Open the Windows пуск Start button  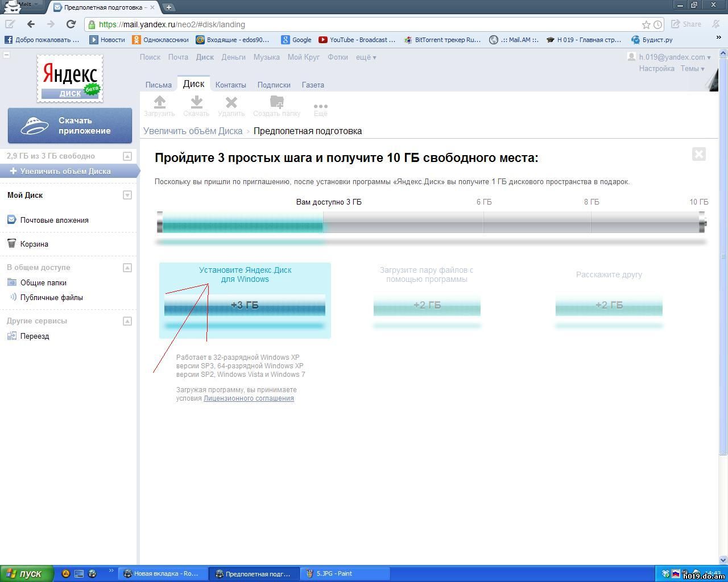(27, 573)
